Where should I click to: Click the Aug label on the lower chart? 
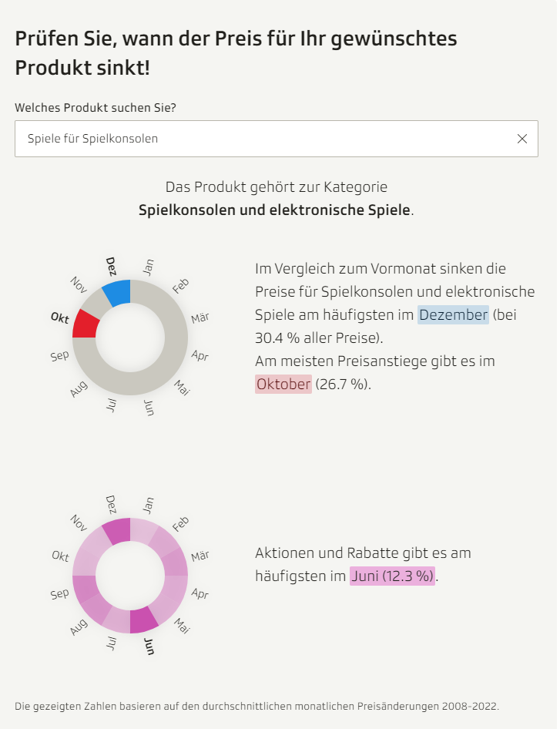[79, 627]
